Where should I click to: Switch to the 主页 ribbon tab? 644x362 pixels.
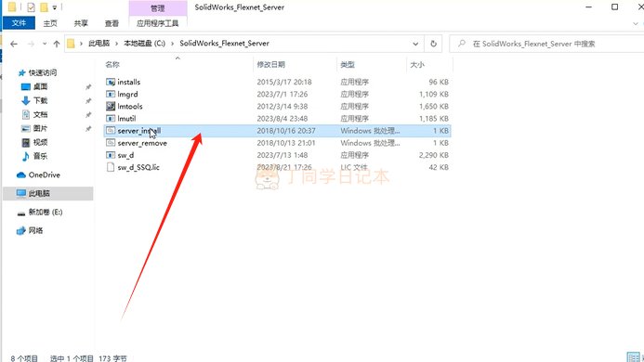click(x=50, y=23)
